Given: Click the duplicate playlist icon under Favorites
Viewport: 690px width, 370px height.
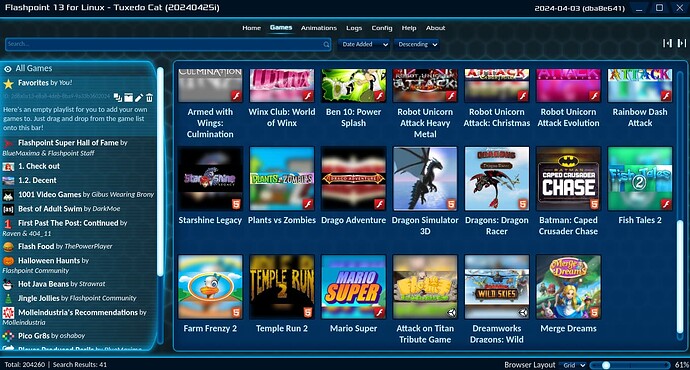Looking at the screenshot, I should click(117, 97).
